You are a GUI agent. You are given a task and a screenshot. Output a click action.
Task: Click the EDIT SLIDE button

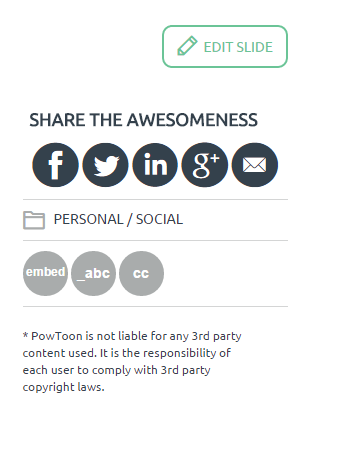[x=225, y=46]
